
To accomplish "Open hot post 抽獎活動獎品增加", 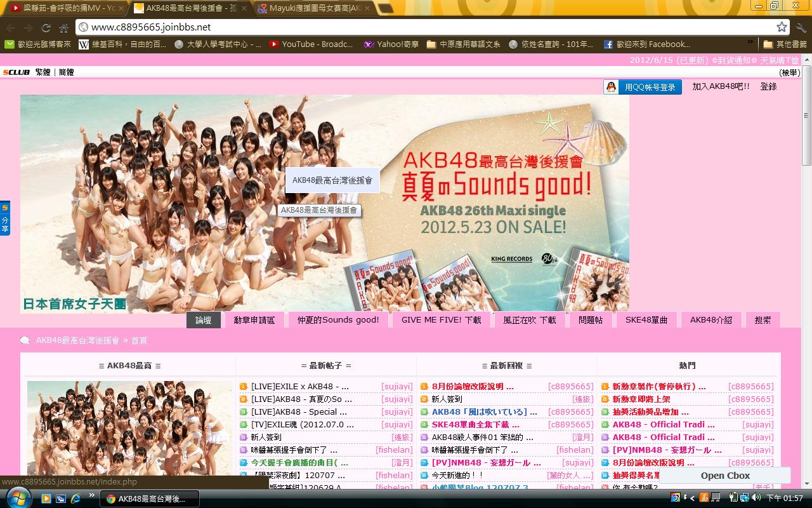I will pyautogui.click(x=650, y=411).
